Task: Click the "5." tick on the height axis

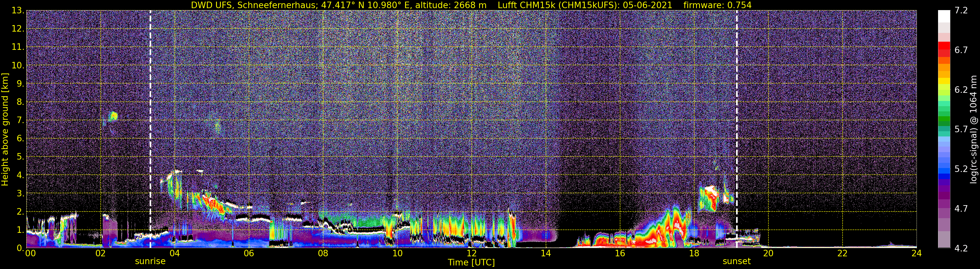Action: 20,157
